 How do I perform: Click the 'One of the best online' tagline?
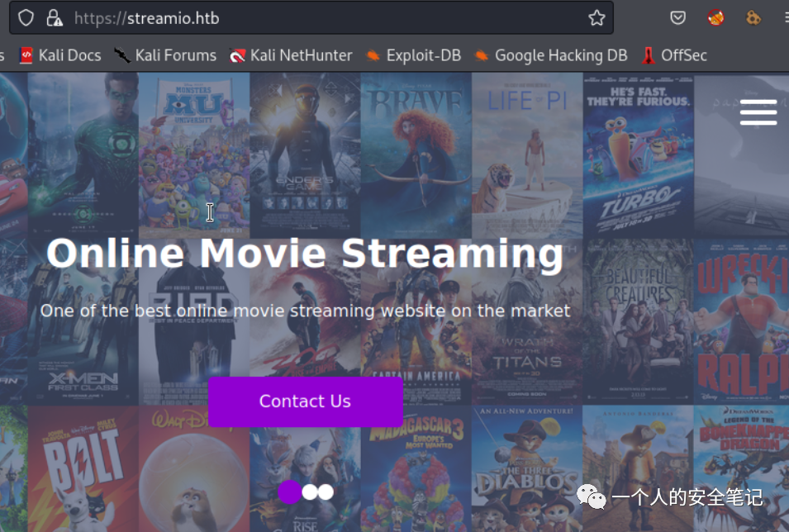[x=305, y=311]
